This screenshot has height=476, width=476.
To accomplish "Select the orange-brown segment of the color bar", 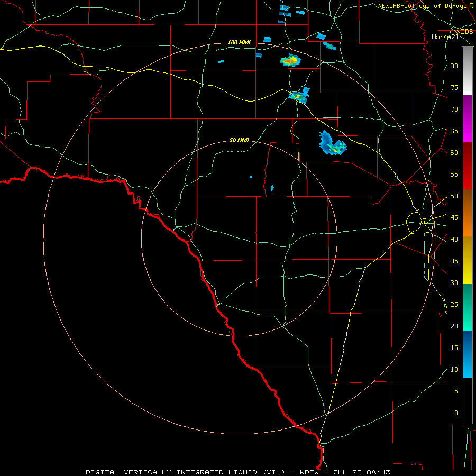I will coord(467,214).
